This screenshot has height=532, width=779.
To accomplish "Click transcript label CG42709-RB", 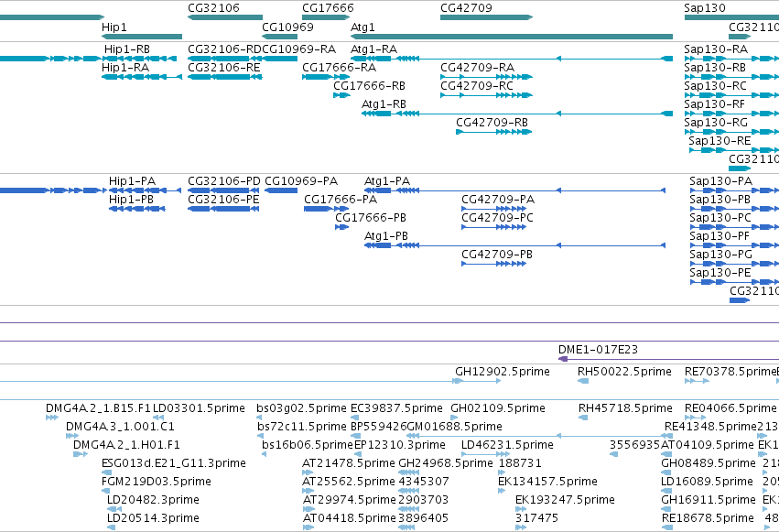I will tap(492, 123).
